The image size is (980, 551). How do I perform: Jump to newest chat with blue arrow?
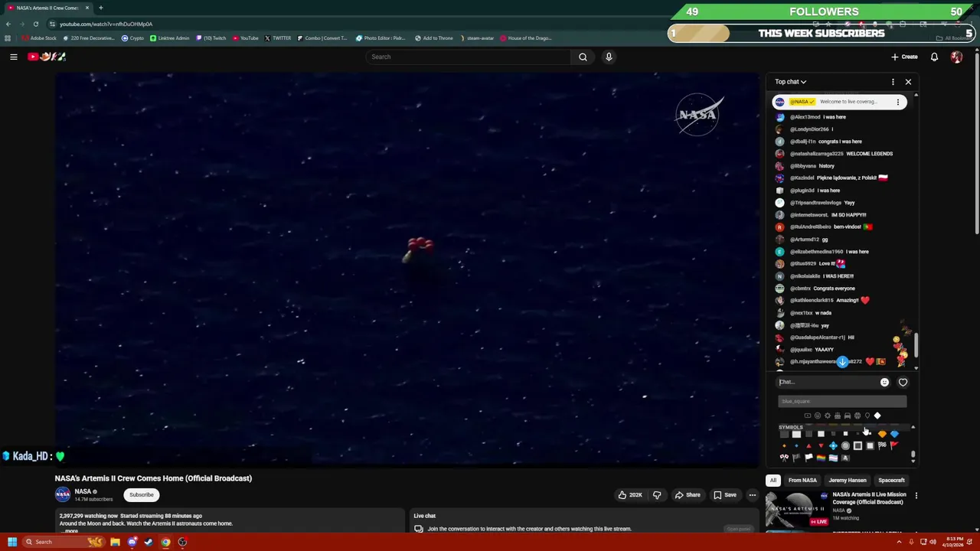[842, 361]
